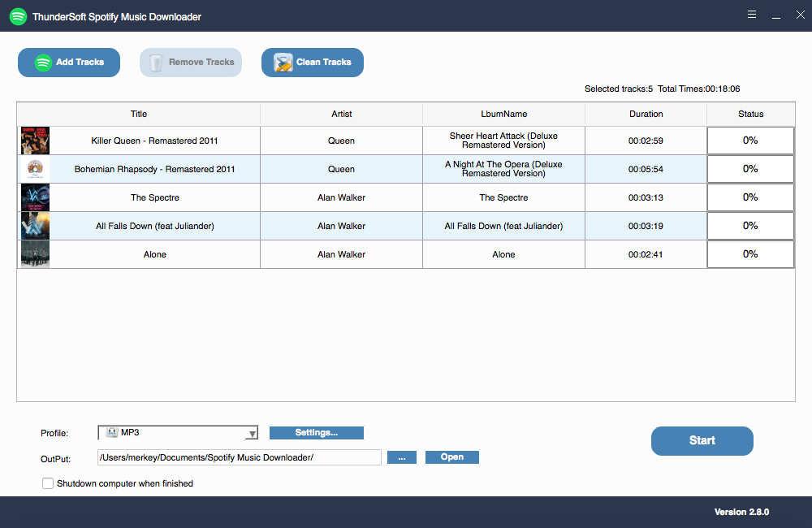Select Bohemian Rhapsody album cover thumbnail
812x528 pixels.
(35, 169)
